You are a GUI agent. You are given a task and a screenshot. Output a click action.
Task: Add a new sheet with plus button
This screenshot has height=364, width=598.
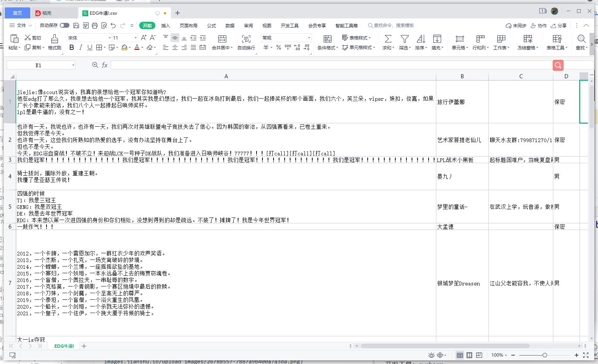[84, 346]
